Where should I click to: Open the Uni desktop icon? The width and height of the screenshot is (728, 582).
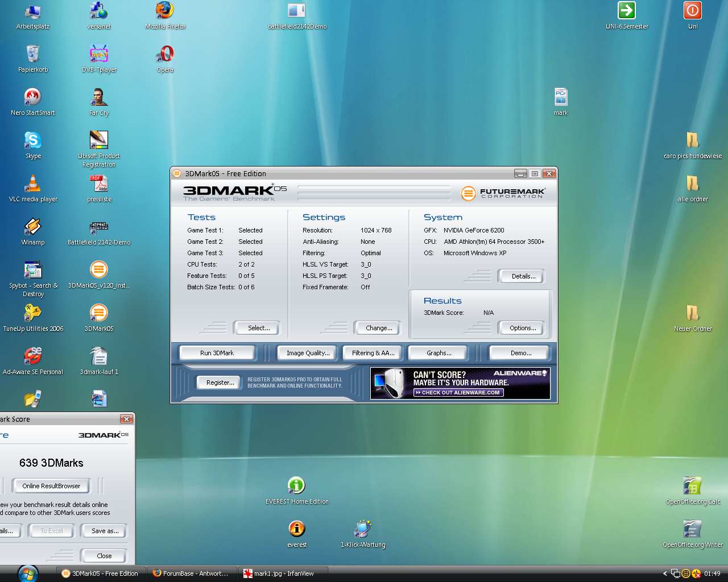(x=693, y=16)
